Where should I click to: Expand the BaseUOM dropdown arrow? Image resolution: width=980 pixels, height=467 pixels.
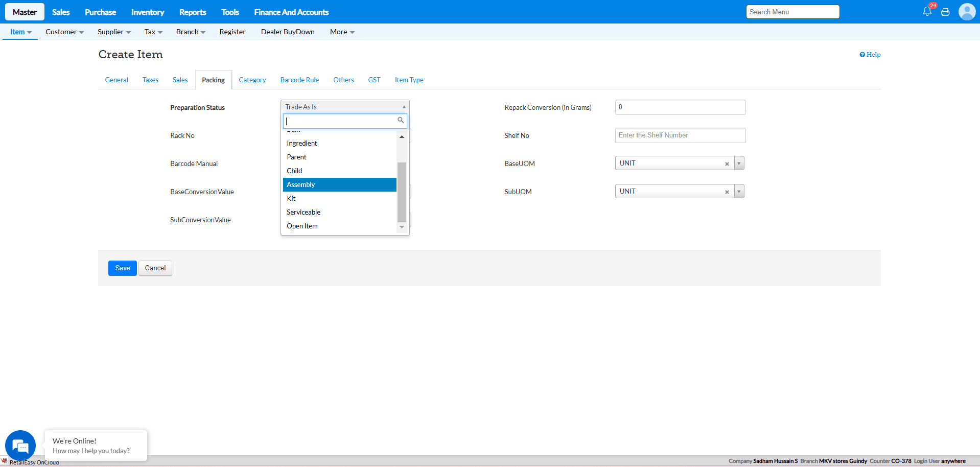[x=739, y=164]
